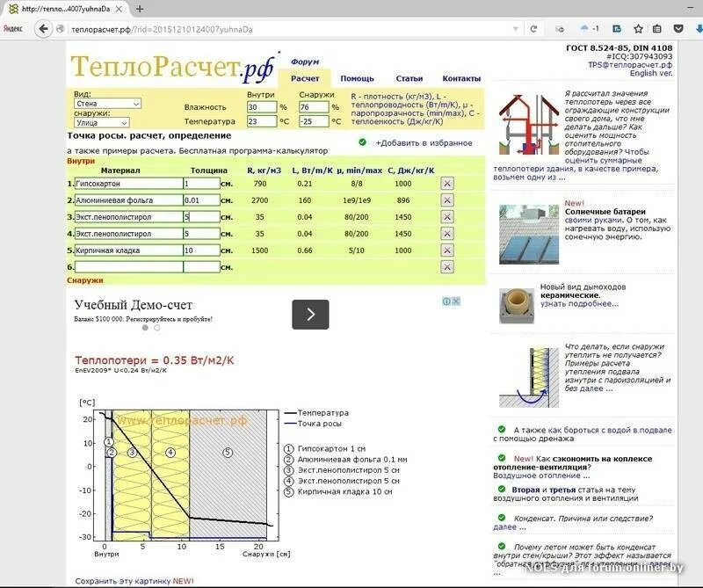This screenshot has width=703, height=588.
Task: Click +Добавить в избранное link
Action: pos(424,143)
